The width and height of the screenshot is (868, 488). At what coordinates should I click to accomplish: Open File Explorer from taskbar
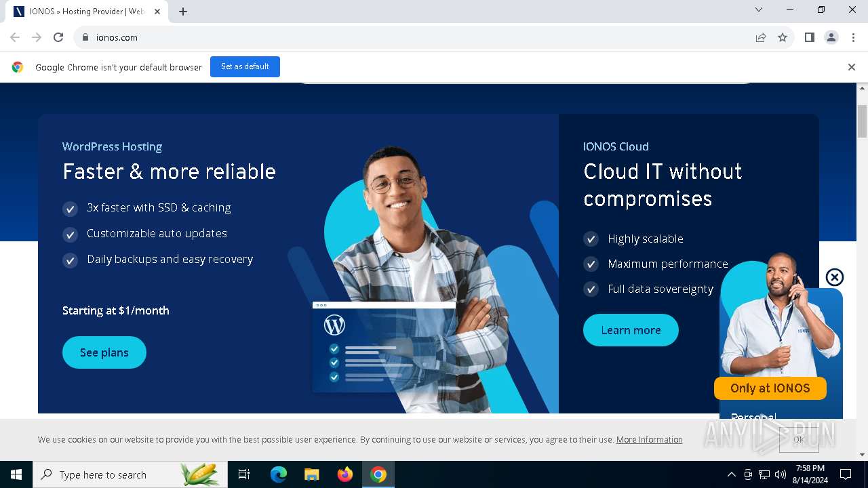pos(312,474)
